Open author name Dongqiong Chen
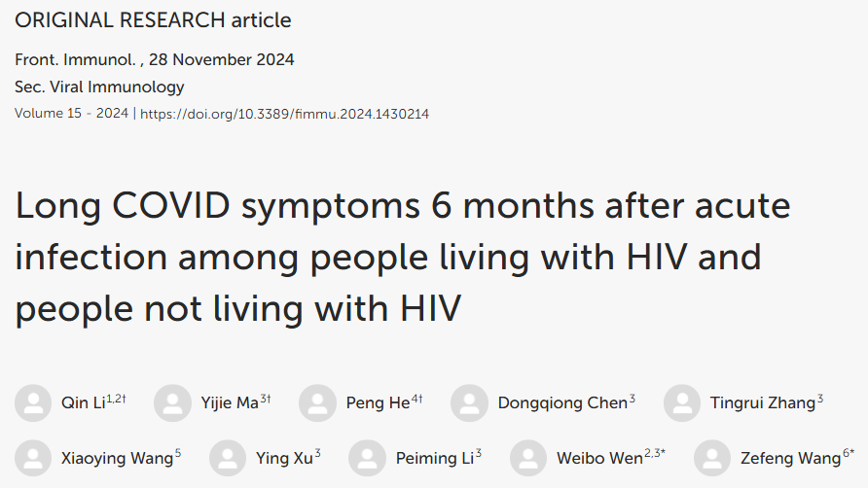Screen dimensions: 868x488 pyautogui.click(x=562, y=402)
